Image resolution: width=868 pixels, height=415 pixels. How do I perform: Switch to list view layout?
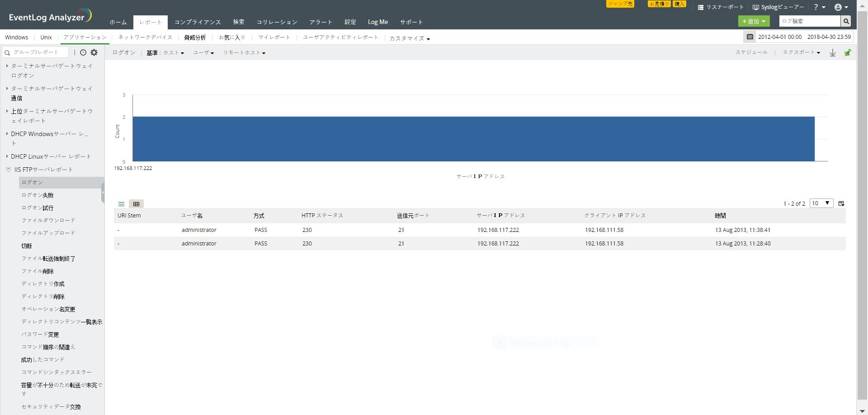click(121, 204)
